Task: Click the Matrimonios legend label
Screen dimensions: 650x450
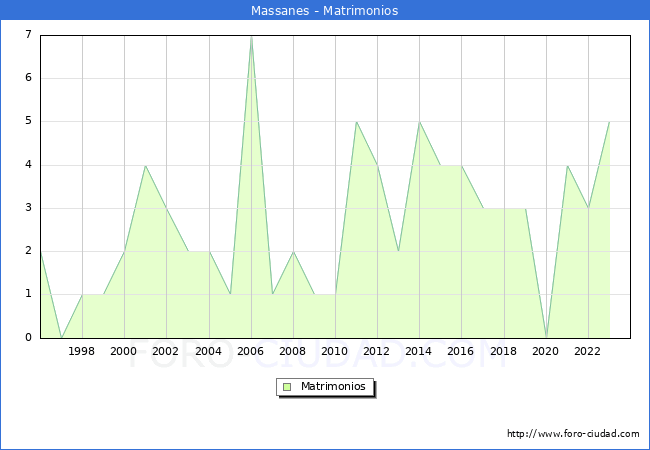Action: (x=333, y=386)
